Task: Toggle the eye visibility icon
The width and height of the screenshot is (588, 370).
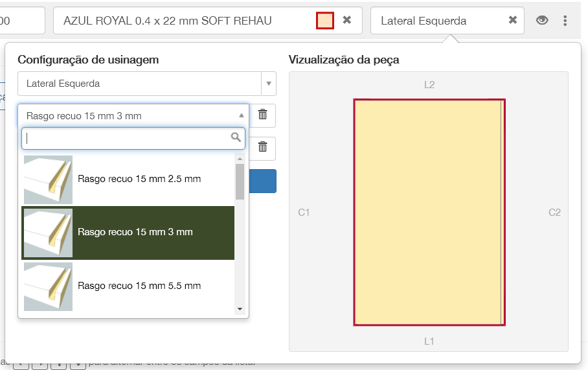Action: point(542,21)
